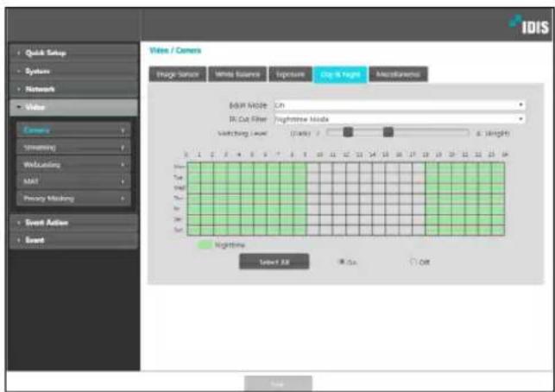Switch to the Image Sensor tab
The width and height of the screenshot is (555, 392).
178,74
